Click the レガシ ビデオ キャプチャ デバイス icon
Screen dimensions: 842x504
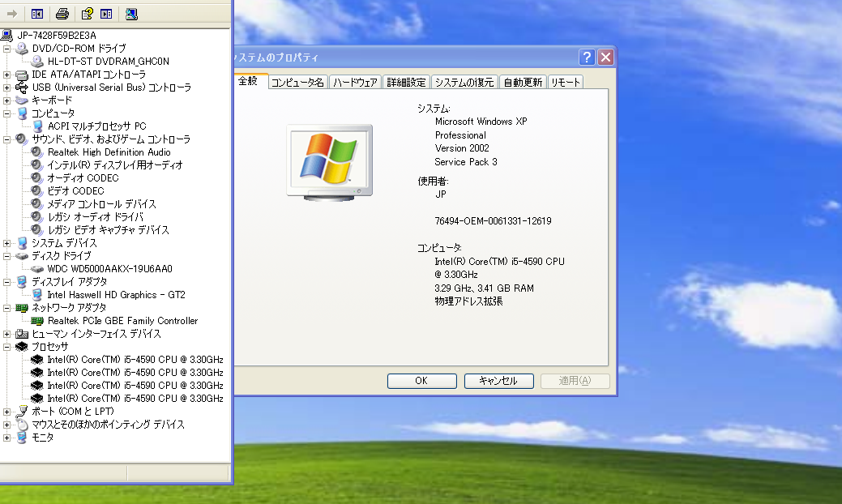click(36, 230)
